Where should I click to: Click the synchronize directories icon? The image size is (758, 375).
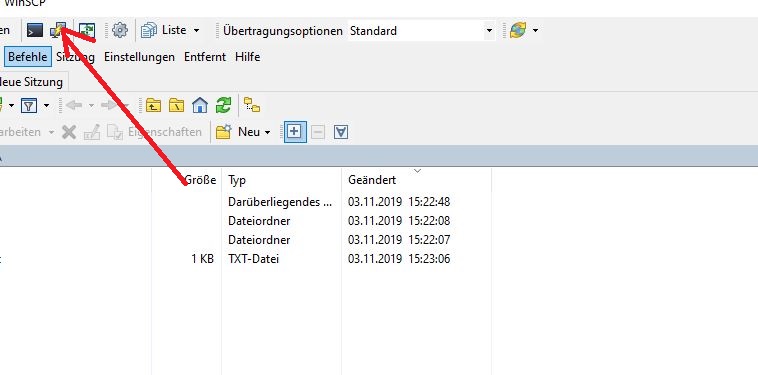[87, 30]
